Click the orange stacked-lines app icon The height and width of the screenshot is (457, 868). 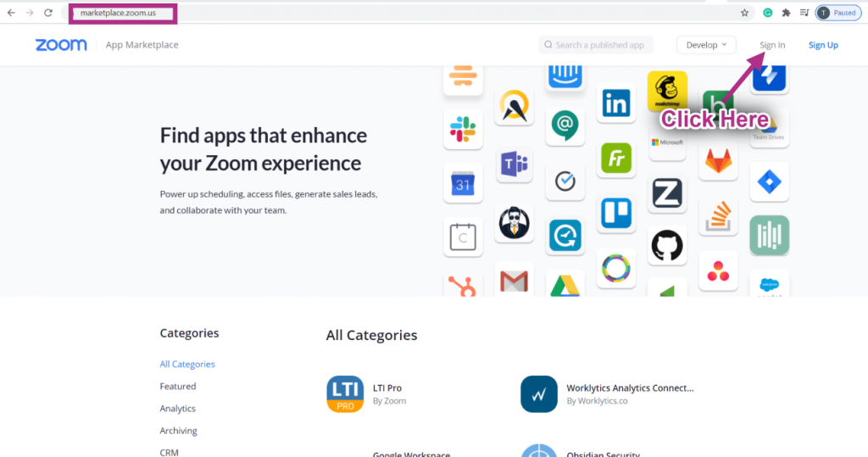[463, 78]
